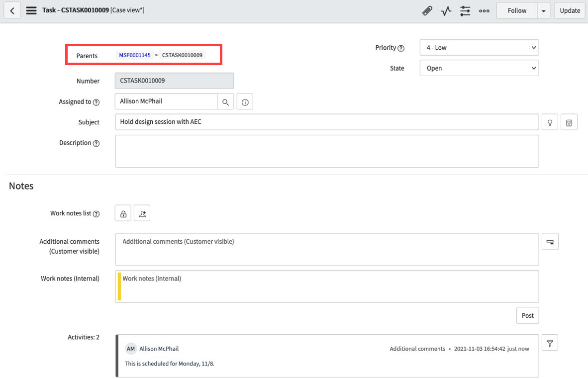Click the "Activities: 2" label
The height and width of the screenshot is (379, 588).
(x=84, y=337)
